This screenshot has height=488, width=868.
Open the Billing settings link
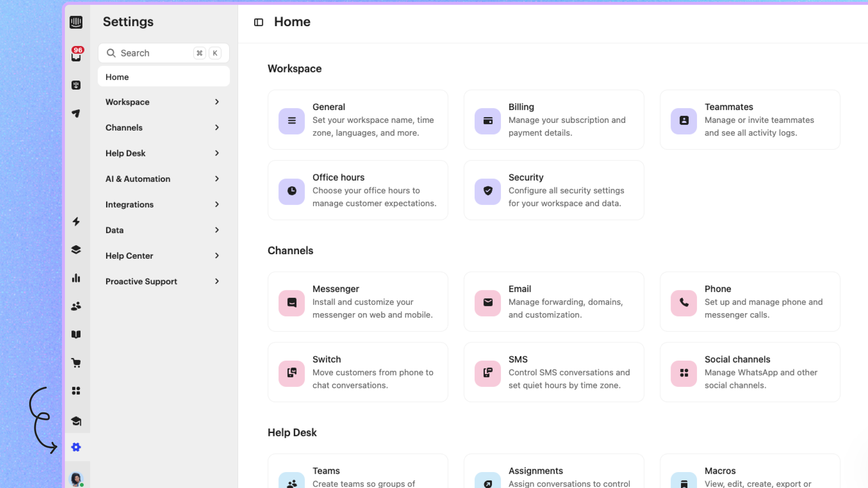pyautogui.click(x=521, y=107)
